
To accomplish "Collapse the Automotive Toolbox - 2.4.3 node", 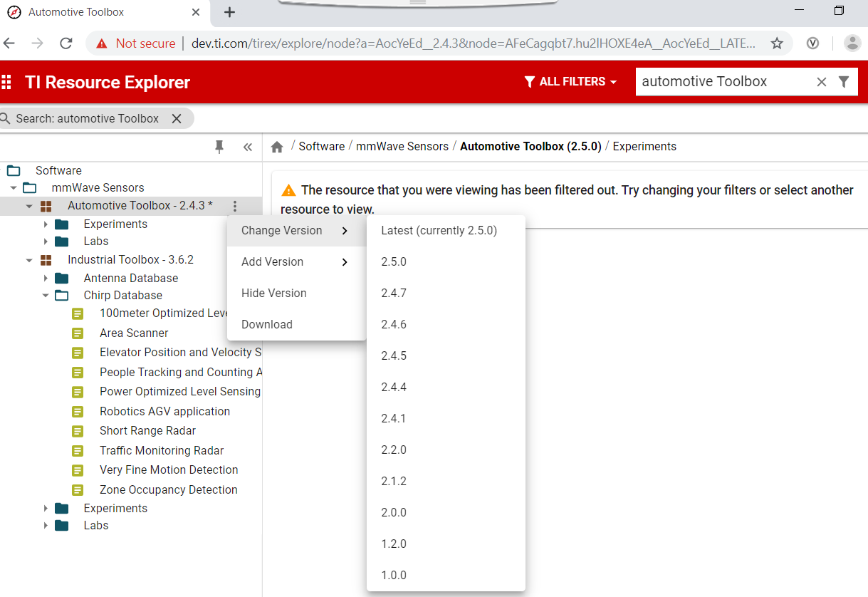I will pyautogui.click(x=29, y=206).
